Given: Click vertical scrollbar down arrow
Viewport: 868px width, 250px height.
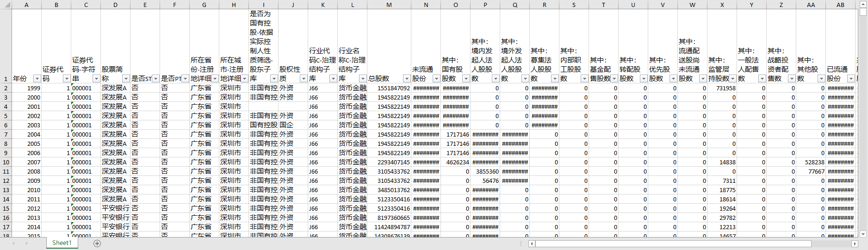Looking at the screenshot, I should pos(863,234).
